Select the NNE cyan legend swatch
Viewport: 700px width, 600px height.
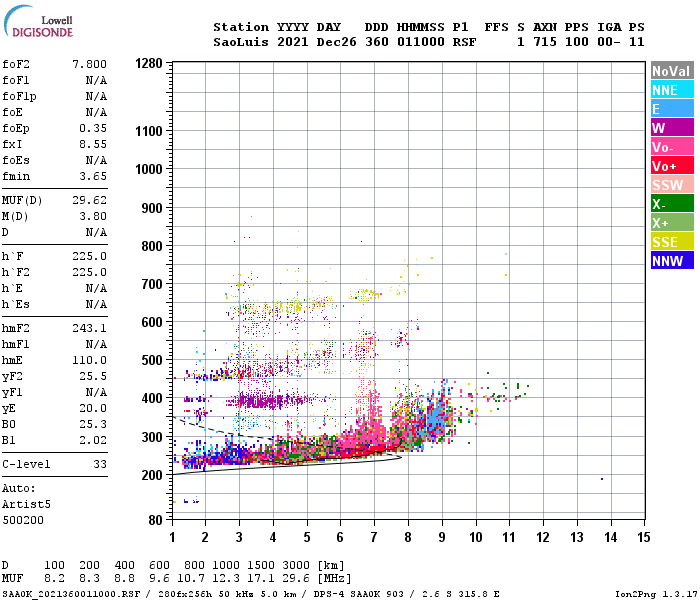672,90
